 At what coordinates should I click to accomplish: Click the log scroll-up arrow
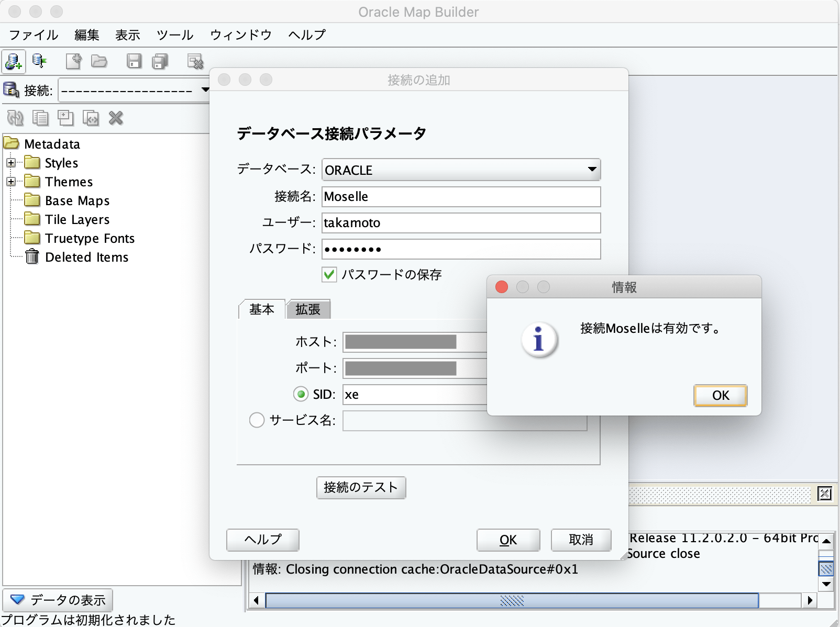(x=826, y=541)
